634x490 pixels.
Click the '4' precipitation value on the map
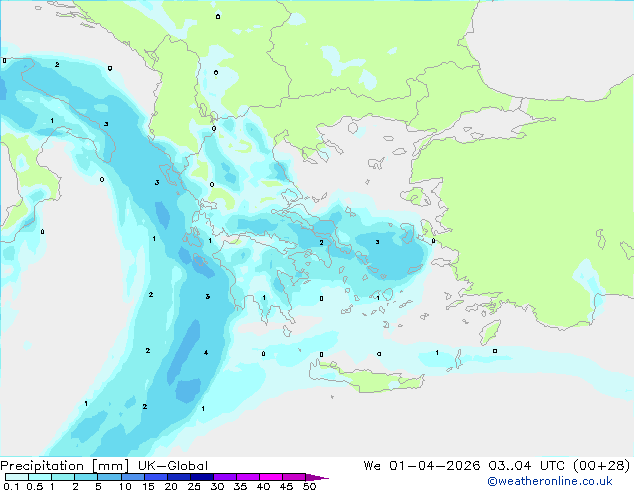click(x=206, y=353)
